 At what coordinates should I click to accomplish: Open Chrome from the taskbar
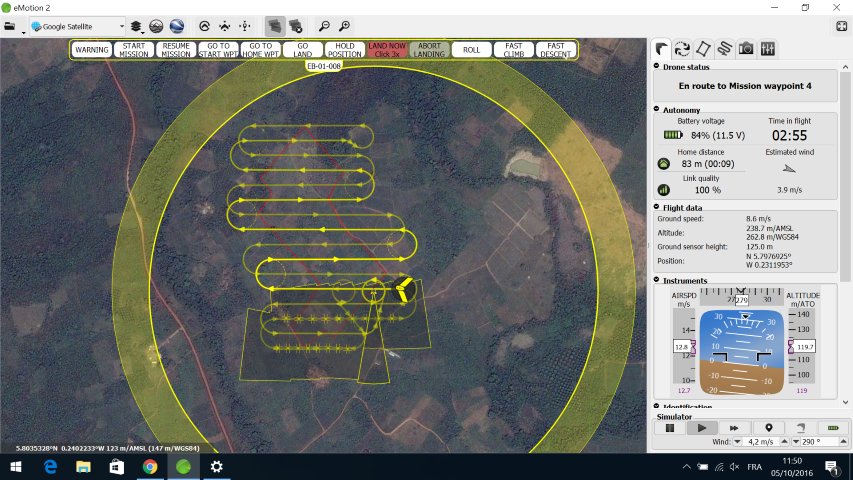150,467
